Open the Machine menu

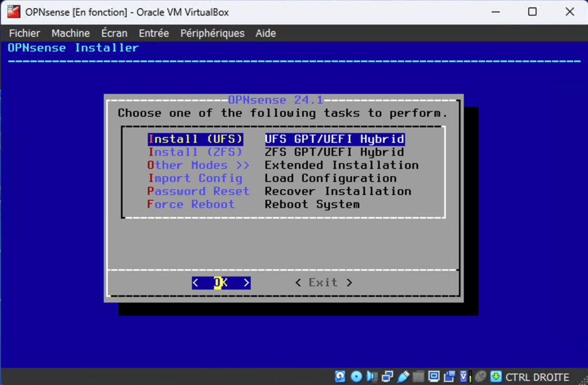click(x=71, y=33)
